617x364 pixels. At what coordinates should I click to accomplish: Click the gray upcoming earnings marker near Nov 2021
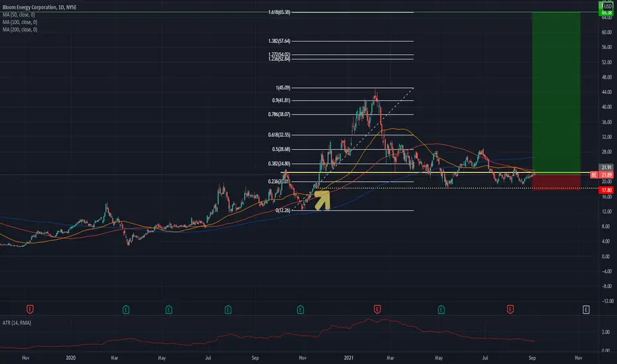[x=586, y=310]
